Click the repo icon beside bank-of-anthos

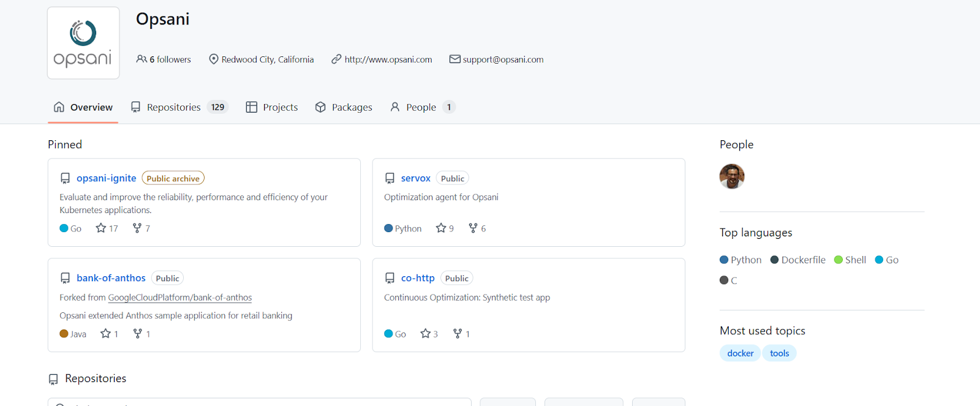(65, 278)
